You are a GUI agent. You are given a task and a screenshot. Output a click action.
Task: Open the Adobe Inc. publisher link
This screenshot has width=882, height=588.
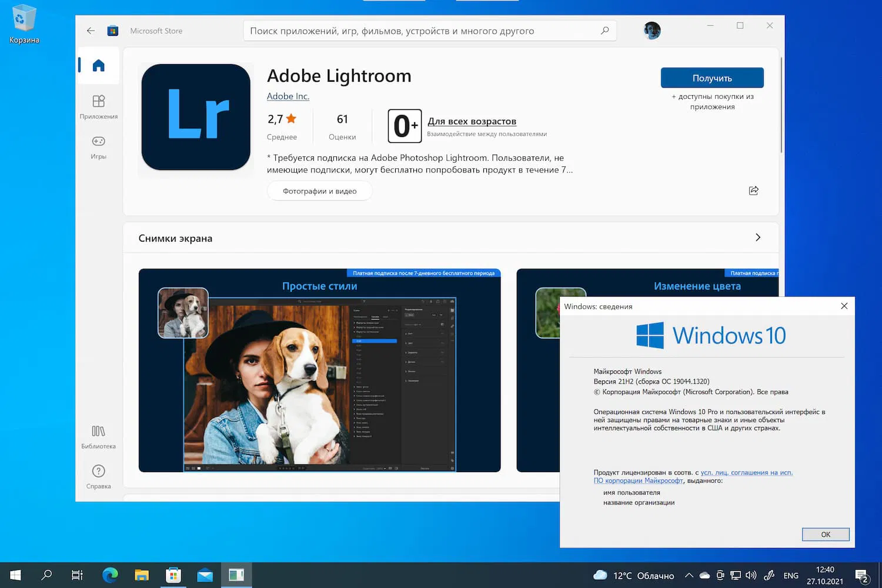pyautogui.click(x=288, y=96)
